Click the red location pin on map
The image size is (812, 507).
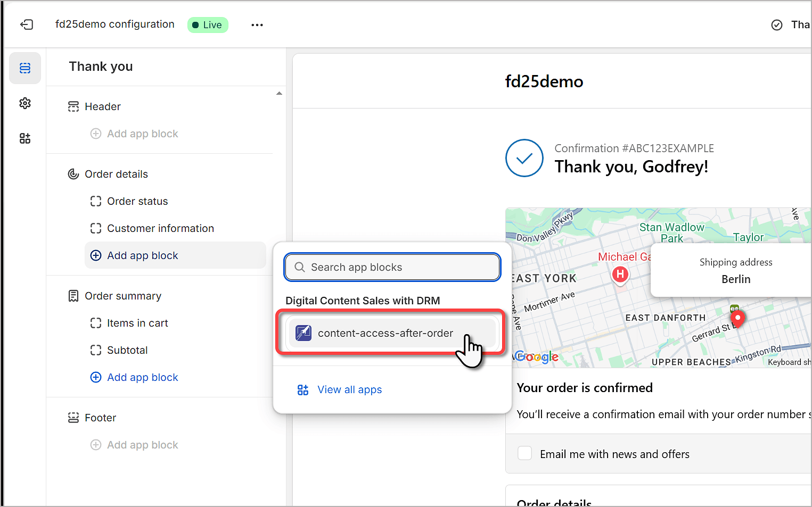pyautogui.click(x=737, y=318)
